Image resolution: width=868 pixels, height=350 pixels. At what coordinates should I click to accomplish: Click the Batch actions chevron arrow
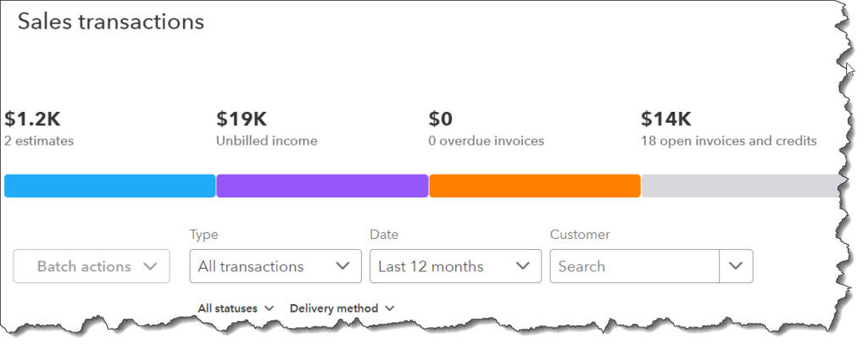[x=150, y=266]
